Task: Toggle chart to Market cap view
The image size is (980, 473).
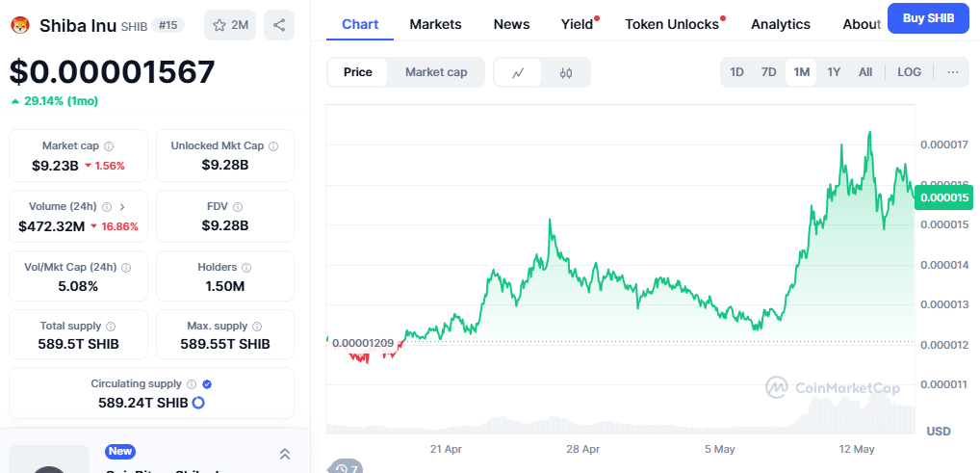Action: [x=436, y=72]
